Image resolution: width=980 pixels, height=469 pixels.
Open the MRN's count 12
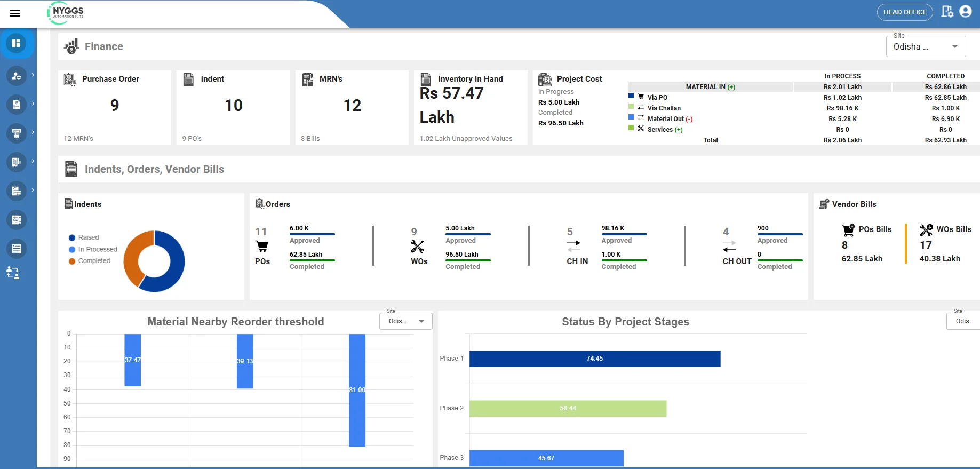pos(352,105)
